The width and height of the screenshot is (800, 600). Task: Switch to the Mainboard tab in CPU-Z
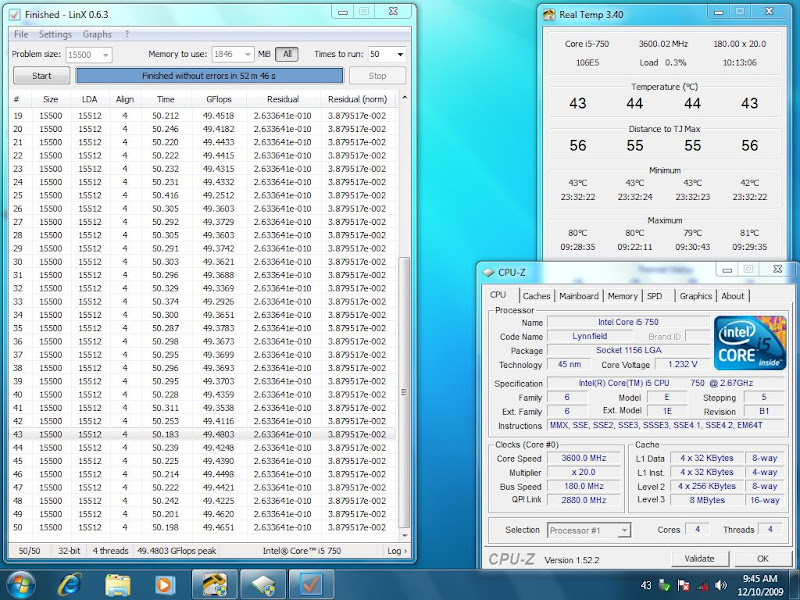coord(578,296)
